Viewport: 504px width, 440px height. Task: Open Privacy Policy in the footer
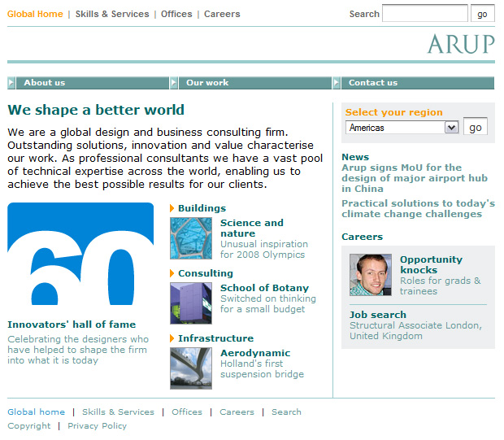tap(97, 425)
